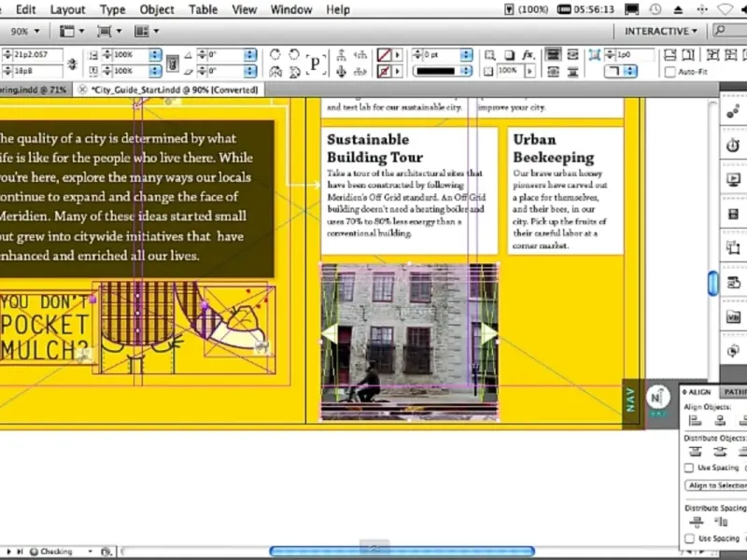Click Distribute Vertical Space icon

coord(696,522)
